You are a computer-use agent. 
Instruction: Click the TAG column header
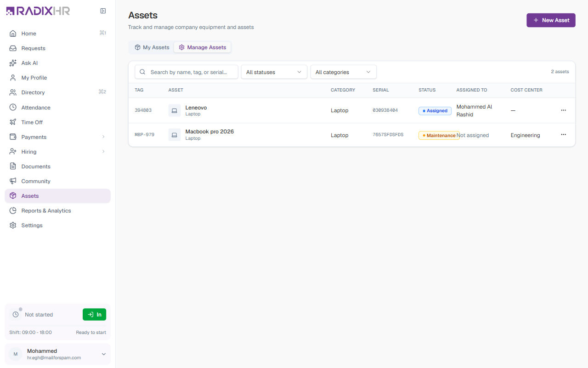139,90
